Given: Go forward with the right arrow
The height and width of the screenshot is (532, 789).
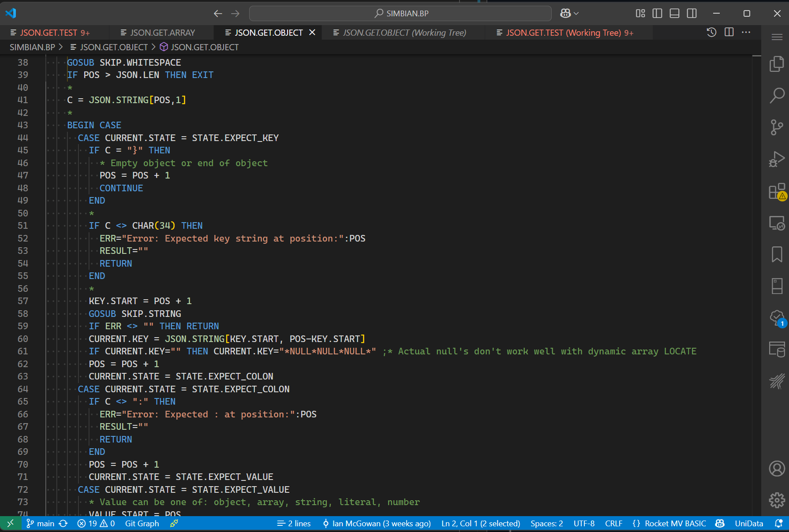Looking at the screenshot, I should 236,14.
